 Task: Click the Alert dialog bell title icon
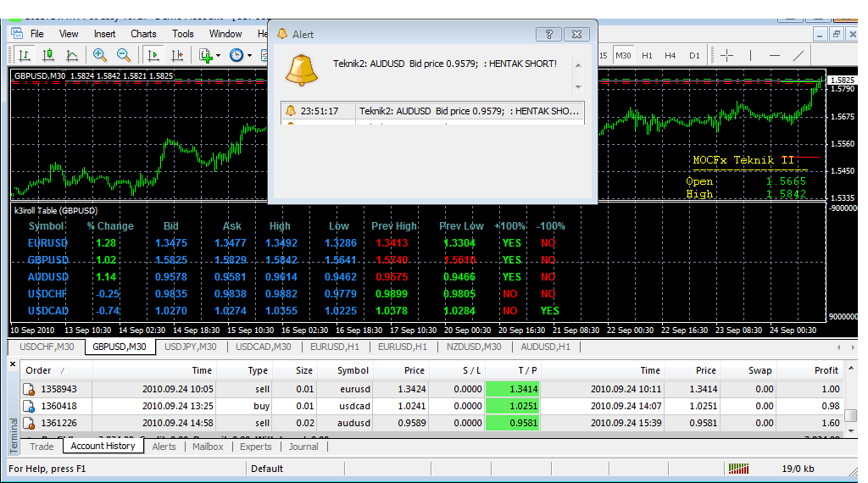click(x=281, y=34)
